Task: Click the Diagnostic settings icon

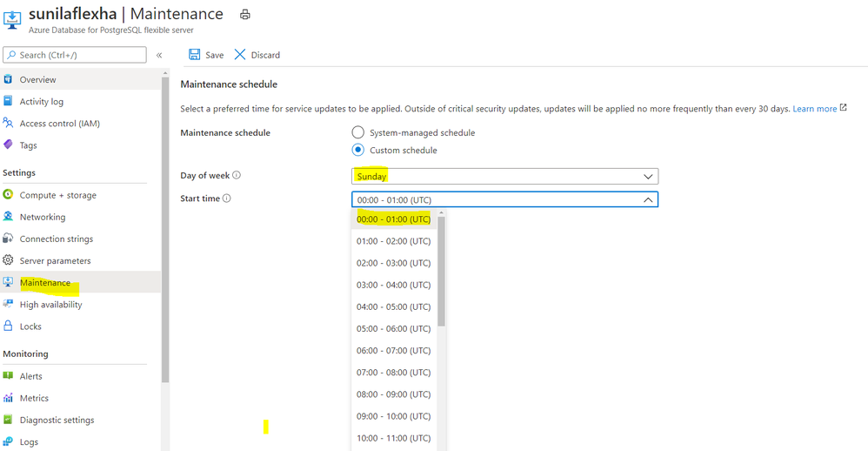Action: [8, 420]
